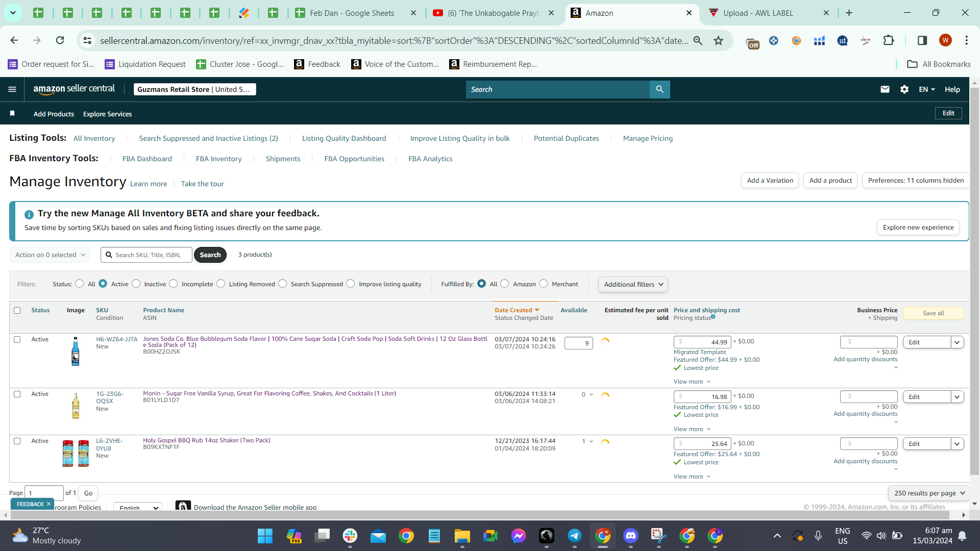This screenshot has width=980, height=551.
Task: Click the Amazon Seller Central logo
Action: pyautogui.click(x=74, y=89)
